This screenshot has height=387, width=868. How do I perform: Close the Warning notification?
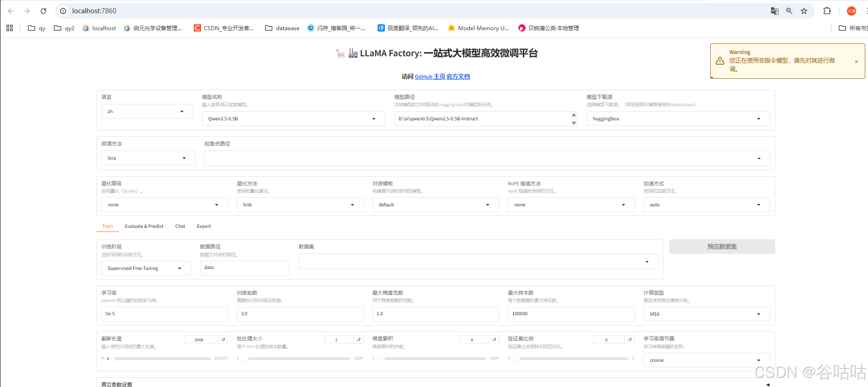click(856, 62)
